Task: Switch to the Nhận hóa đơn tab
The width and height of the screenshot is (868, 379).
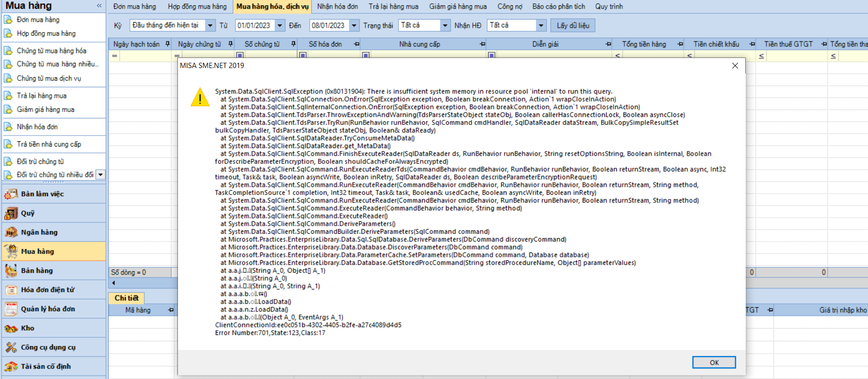Action: (338, 7)
